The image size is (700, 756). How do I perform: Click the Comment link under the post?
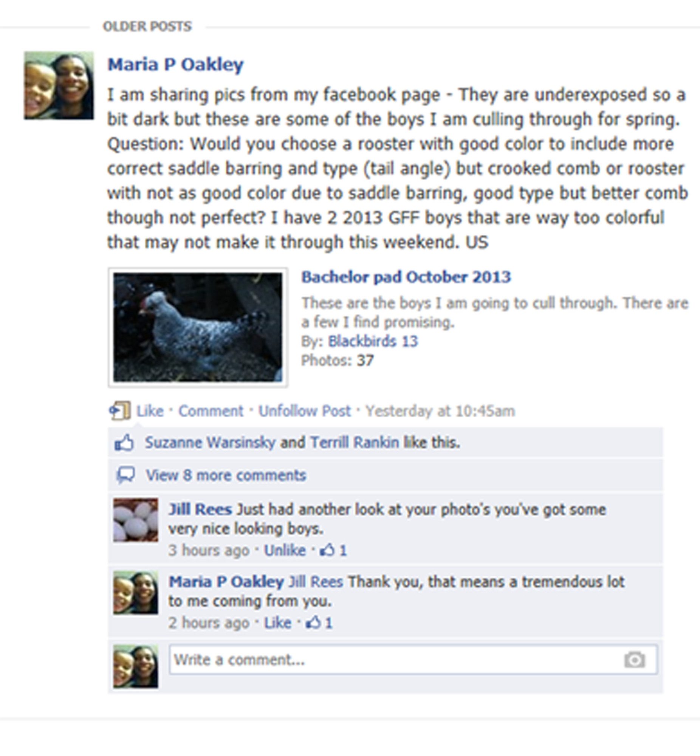coord(211,411)
